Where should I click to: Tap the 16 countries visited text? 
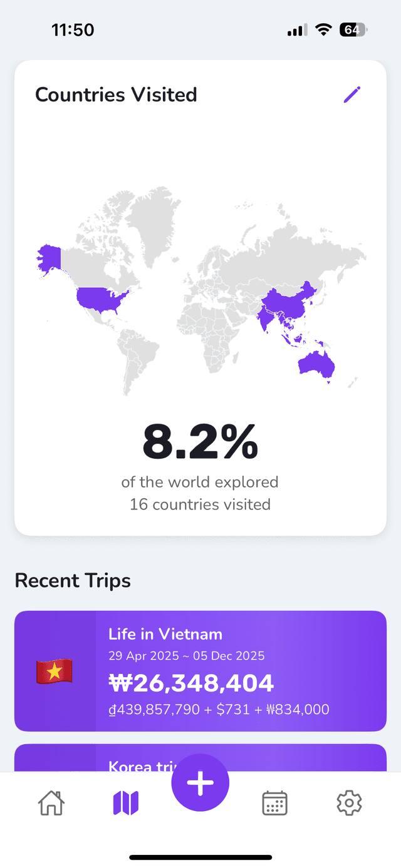coord(200,504)
